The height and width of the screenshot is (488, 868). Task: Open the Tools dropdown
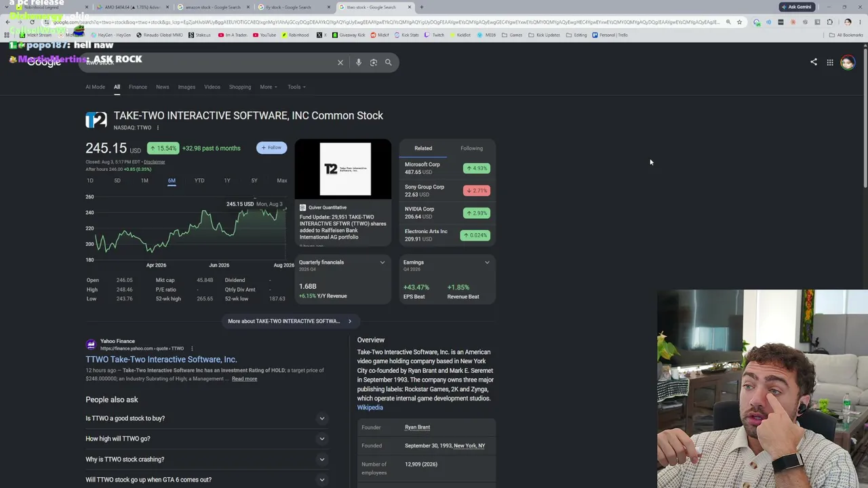[296, 87]
